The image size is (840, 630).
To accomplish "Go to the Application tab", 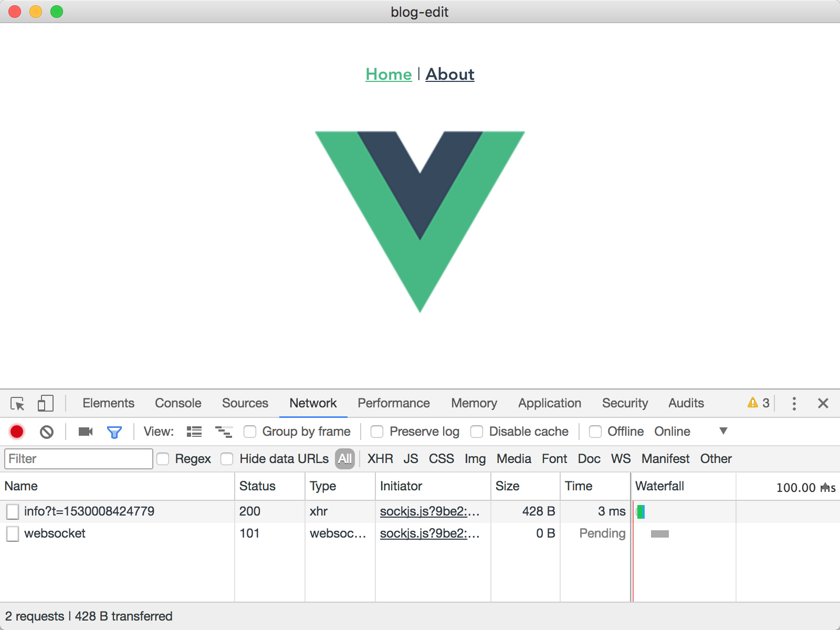I will (x=550, y=403).
